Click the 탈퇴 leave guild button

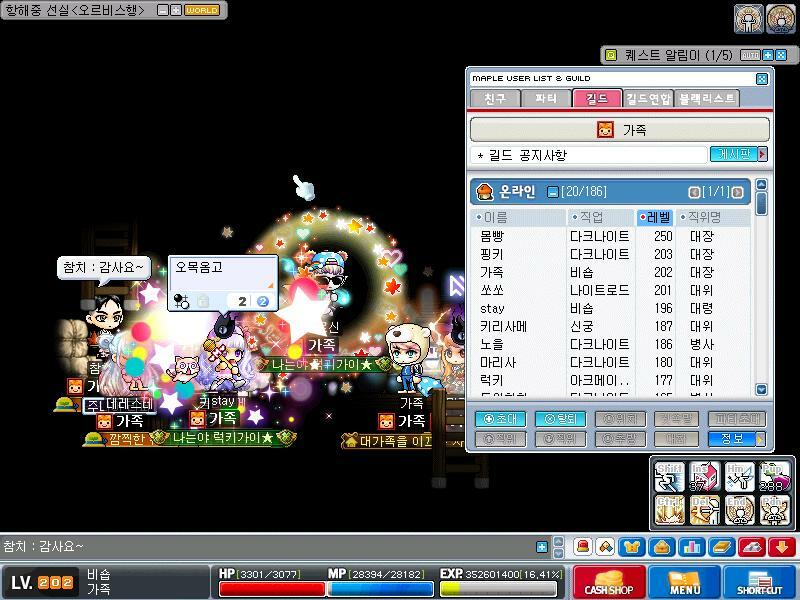pos(560,419)
